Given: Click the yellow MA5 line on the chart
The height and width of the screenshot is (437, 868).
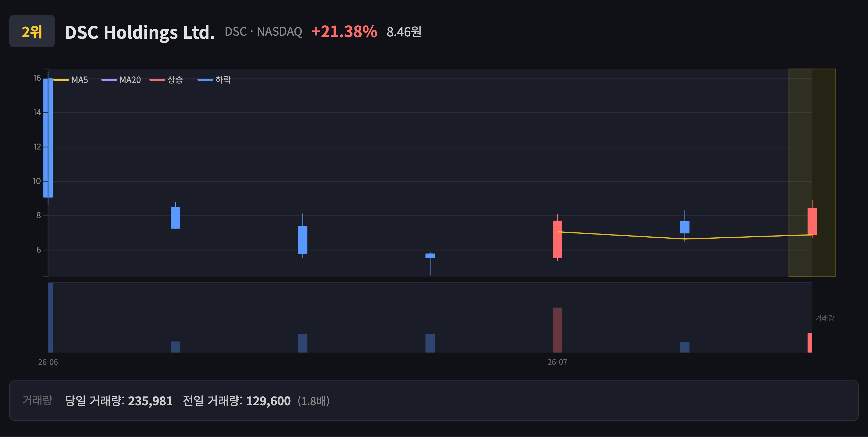Looking at the screenshot, I should coord(685,239).
